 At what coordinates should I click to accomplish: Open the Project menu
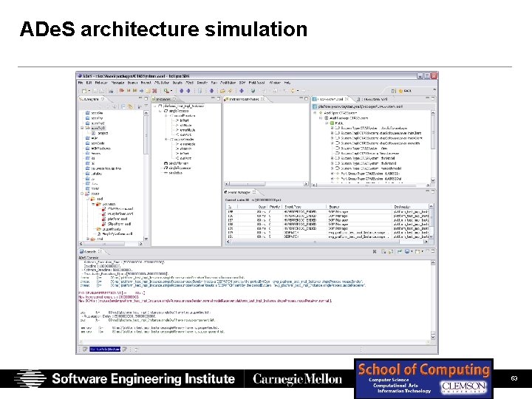(146, 83)
